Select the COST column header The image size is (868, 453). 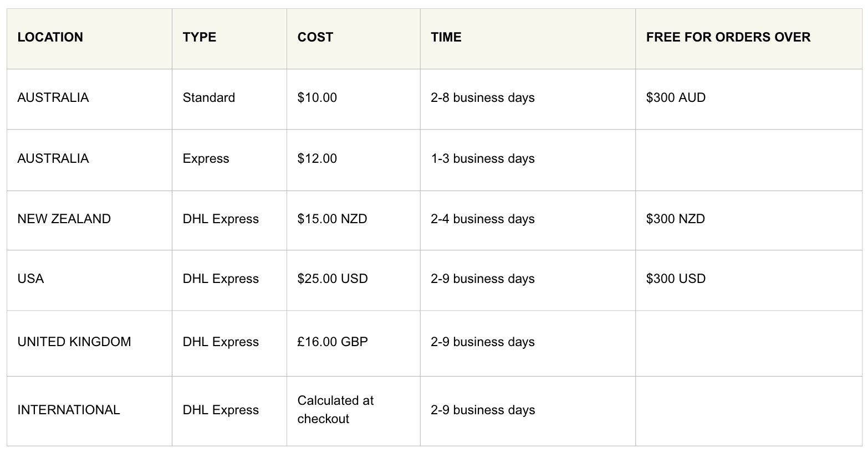click(315, 37)
